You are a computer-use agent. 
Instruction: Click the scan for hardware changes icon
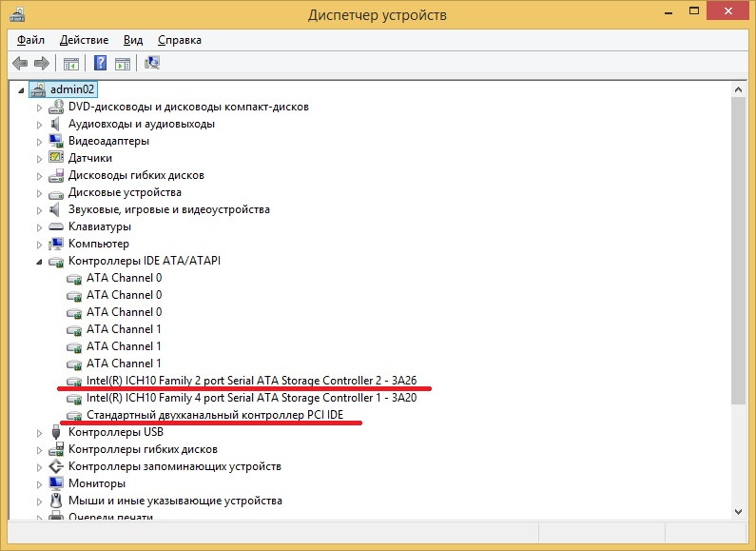(152, 64)
